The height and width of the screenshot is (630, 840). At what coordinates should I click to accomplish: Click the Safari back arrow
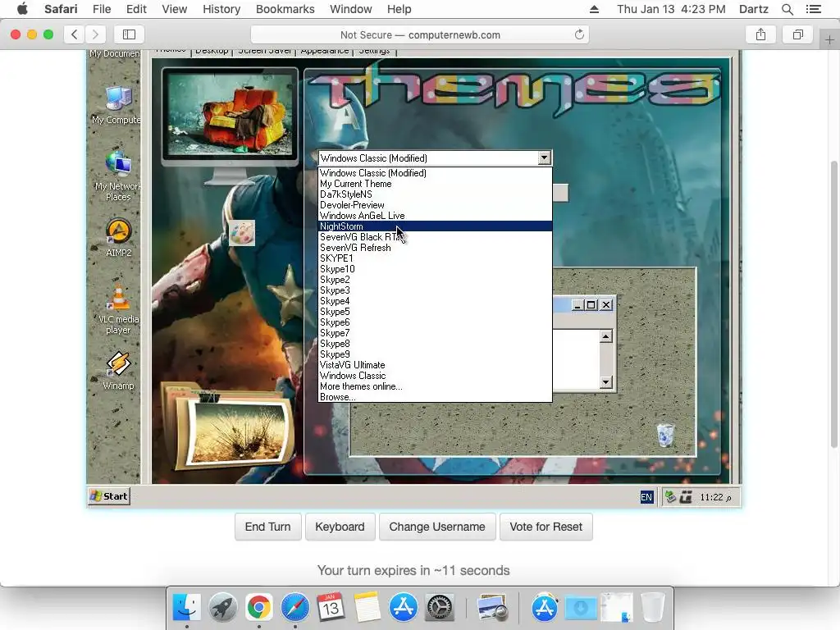click(x=75, y=34)
